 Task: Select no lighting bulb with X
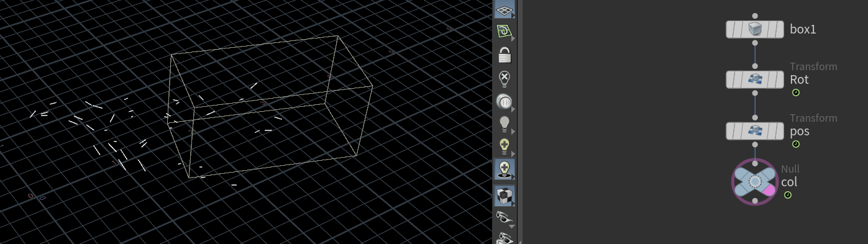[x=505, y=79]
